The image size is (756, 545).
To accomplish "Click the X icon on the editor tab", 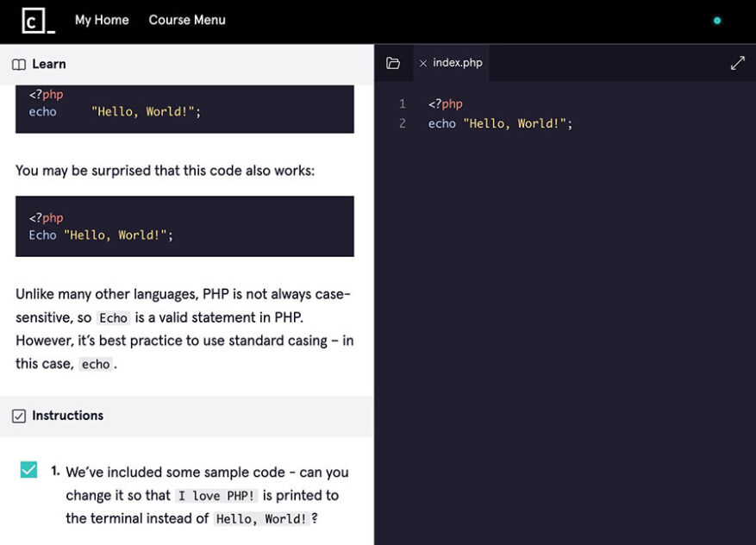I will pyautogui.click(x=423, y=62).
